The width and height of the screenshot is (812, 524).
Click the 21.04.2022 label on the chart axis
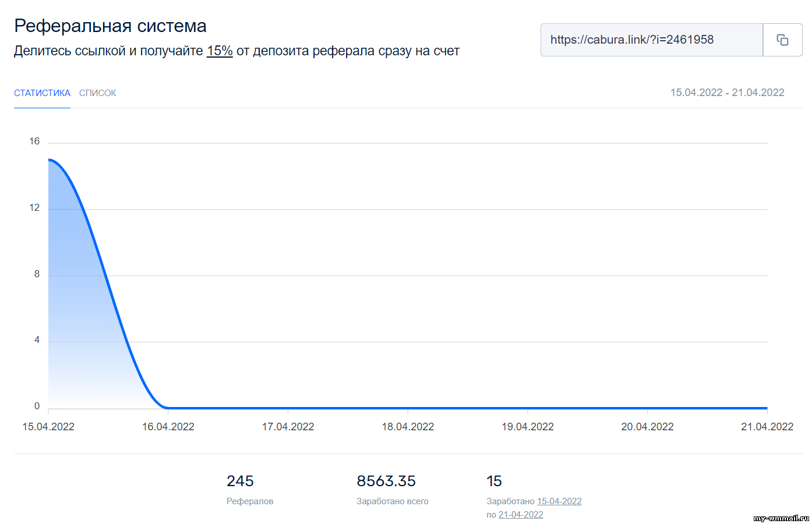point(767,427)
